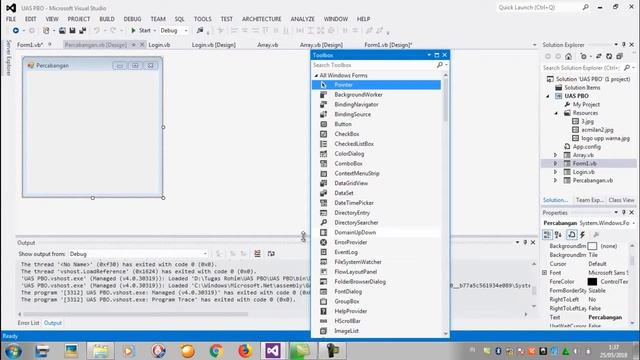Open the Debug configuration dropdown
This screenshot has width=640, height=360.
coord(174,31)
